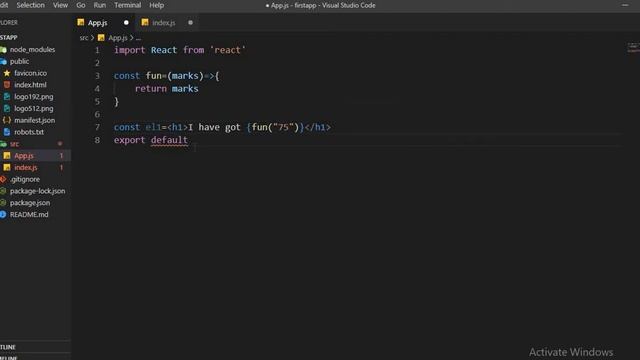Select index.js in the explorer tree

pos(25,167)
